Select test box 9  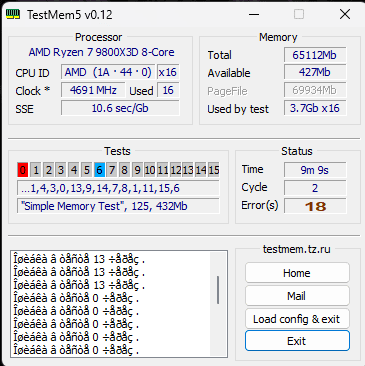137,170
